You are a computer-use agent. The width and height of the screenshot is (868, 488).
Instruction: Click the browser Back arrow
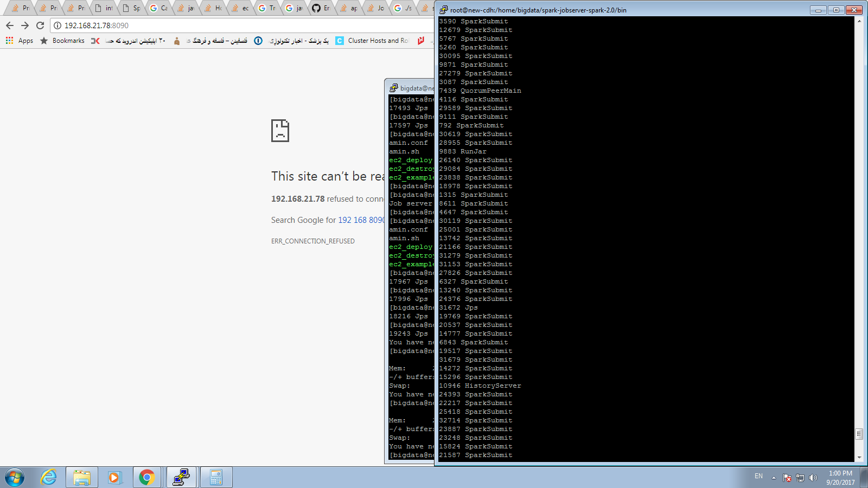[10, 25]
